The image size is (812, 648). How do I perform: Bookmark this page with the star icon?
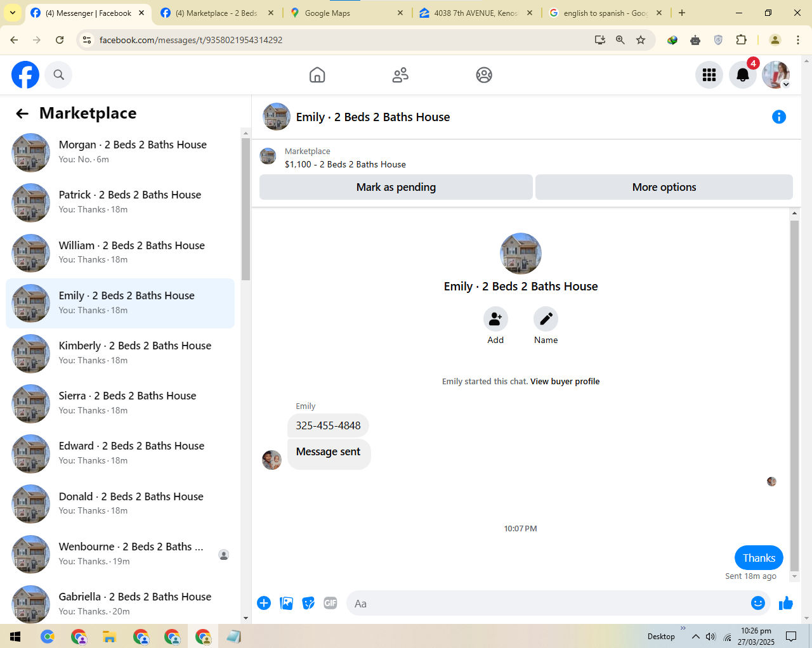pos(641,40)
